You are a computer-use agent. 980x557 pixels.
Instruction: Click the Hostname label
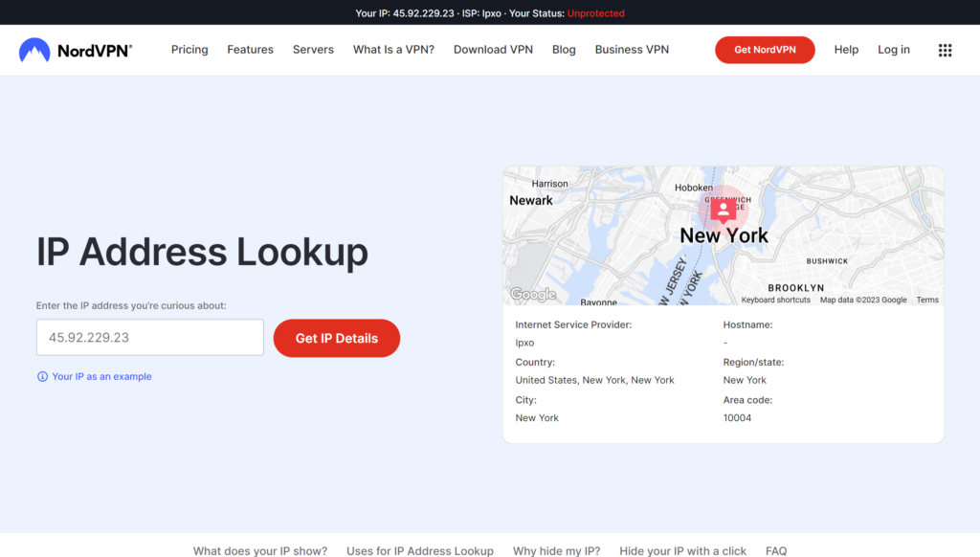click(x=748, y=324)
